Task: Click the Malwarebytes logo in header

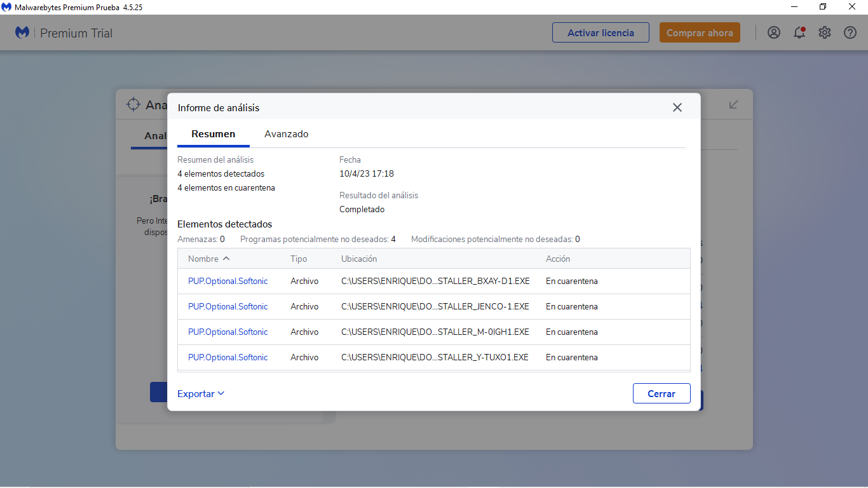Action: (22, 33)
